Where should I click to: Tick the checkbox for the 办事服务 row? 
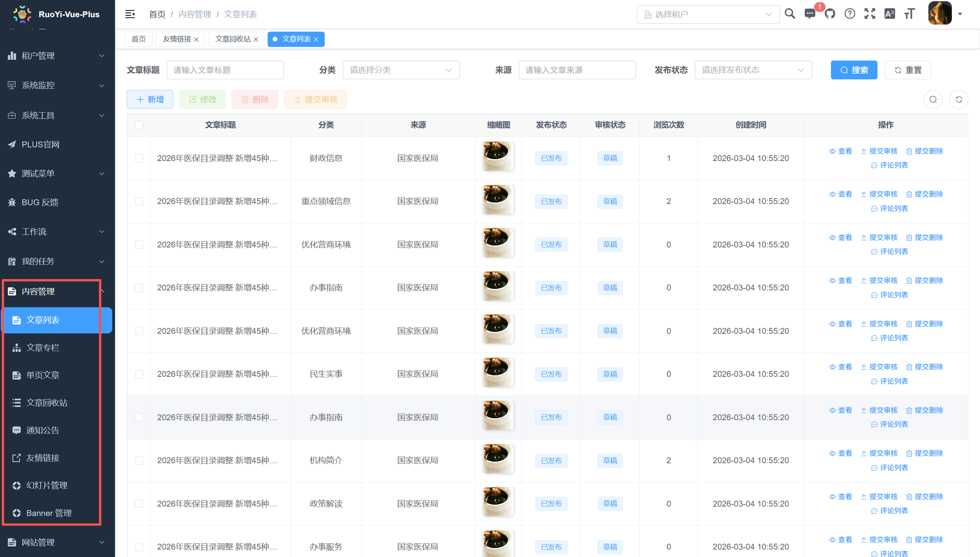[139, 547]
